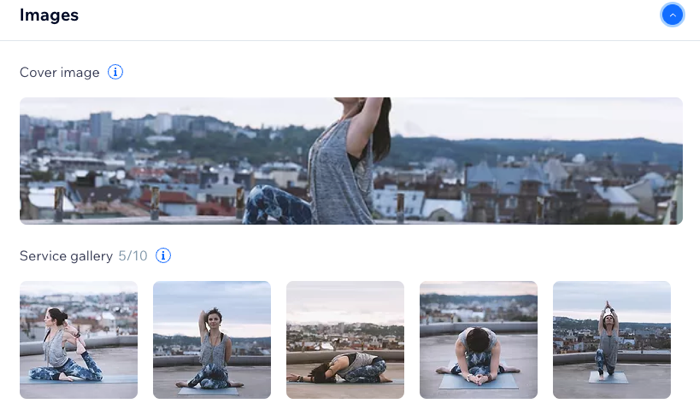
Task: Select gallery thumbnail with hands raised overhead
Action: (612, 340)
